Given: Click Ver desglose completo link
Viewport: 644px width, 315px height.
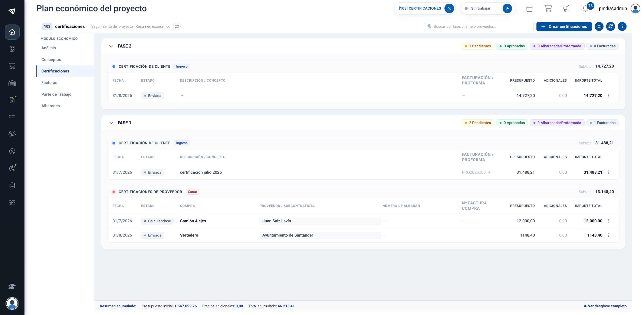Looking at the screenshot, I should tap(605, 306).
